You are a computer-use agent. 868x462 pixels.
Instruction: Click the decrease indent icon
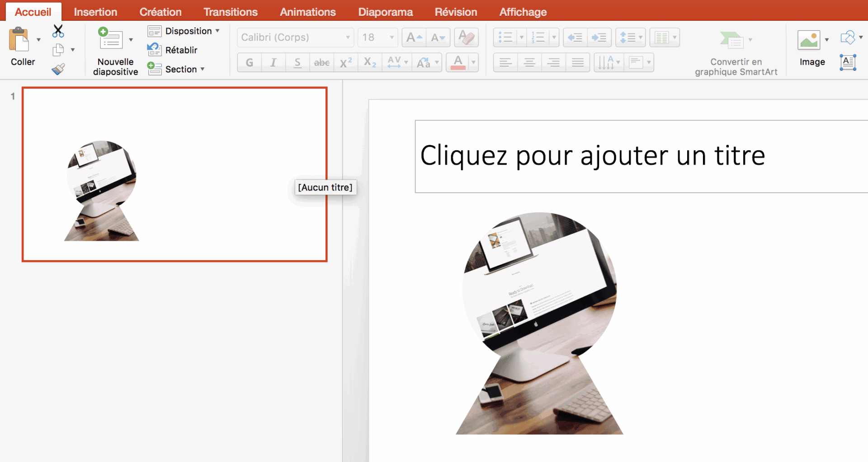(x=575, y=38)
